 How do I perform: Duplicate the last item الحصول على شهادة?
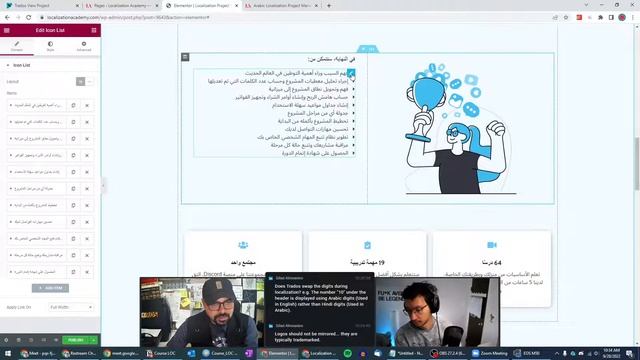click(73, 272)
